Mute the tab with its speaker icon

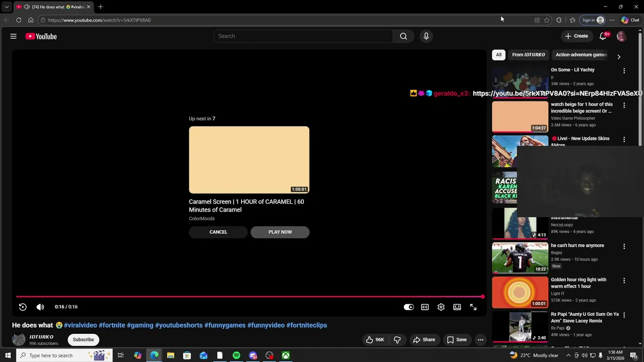click(x=27, y=7)
